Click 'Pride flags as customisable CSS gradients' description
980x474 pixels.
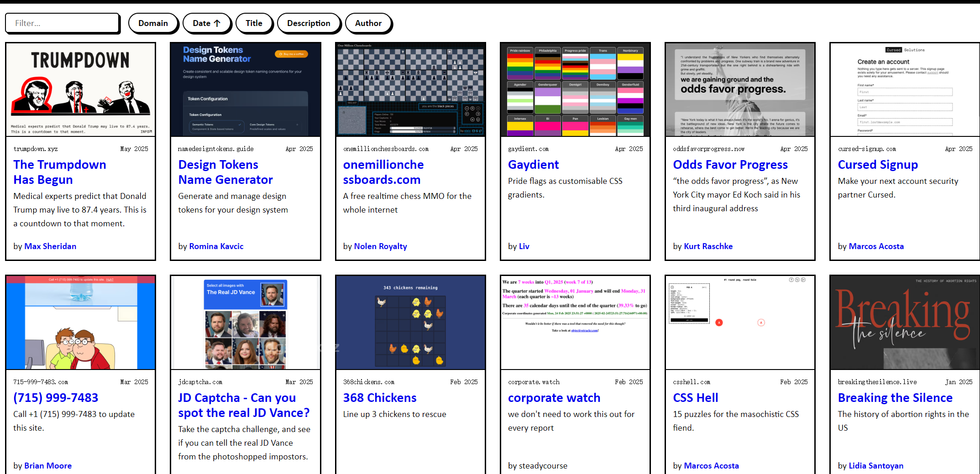coord(565,188)
